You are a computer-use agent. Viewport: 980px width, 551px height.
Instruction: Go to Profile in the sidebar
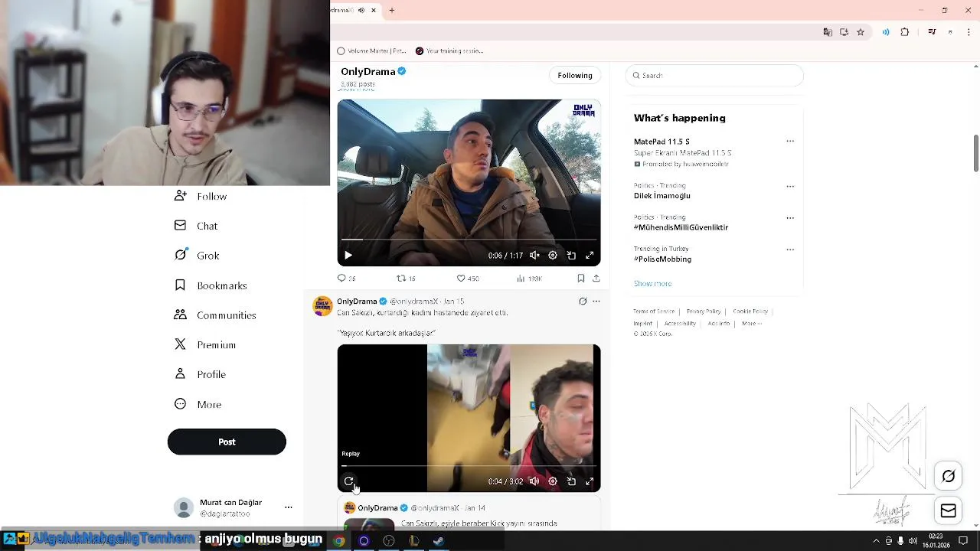tap(200, 374)
